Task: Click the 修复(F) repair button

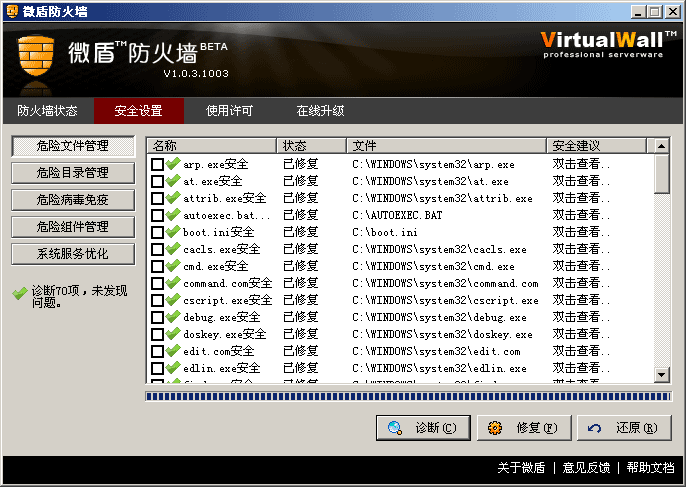Action: click(524, 428)
